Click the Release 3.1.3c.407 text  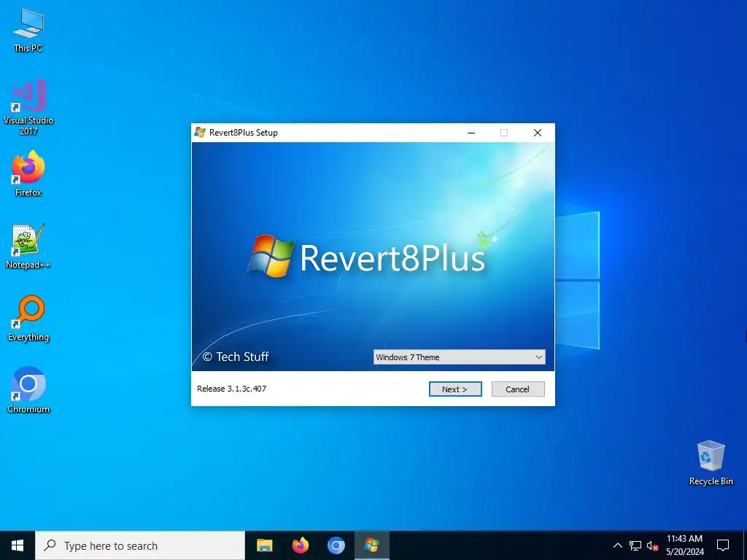click(231, 389)
